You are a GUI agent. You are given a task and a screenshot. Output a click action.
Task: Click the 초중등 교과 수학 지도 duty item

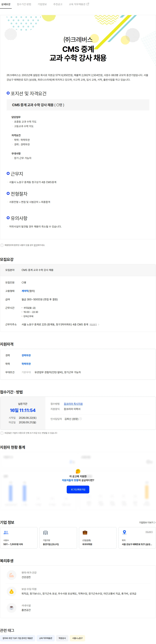click(x=25, y=122)
